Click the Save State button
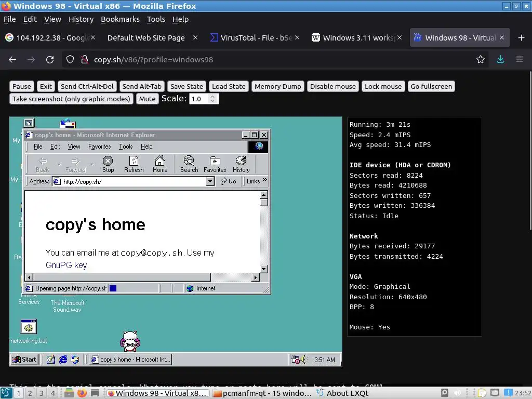This screenshot has width=532, height=399. pos(187,87)
